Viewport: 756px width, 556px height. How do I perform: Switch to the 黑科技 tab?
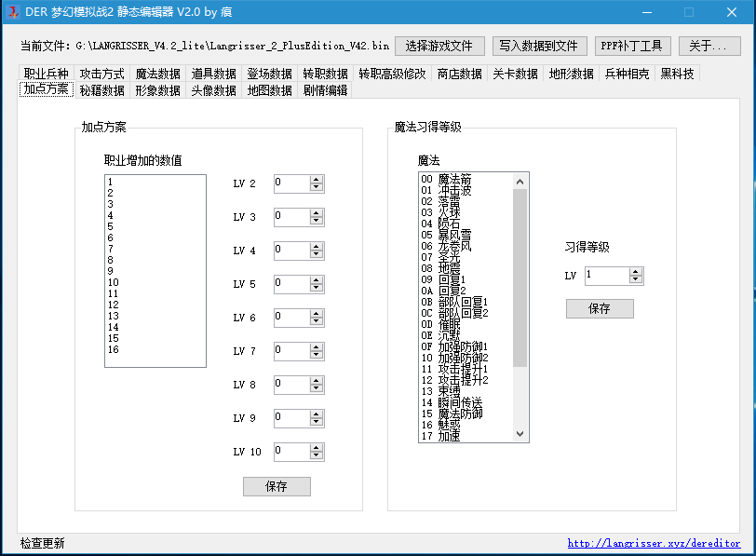(x=678, y=74)
